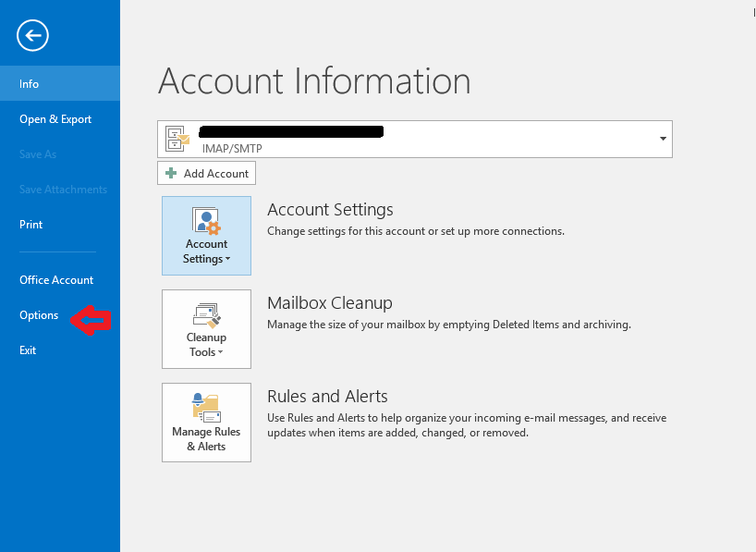Click the IMAP/SMTP account type label
The height and width of the screenshot is (552, 756).
[232, 148]
